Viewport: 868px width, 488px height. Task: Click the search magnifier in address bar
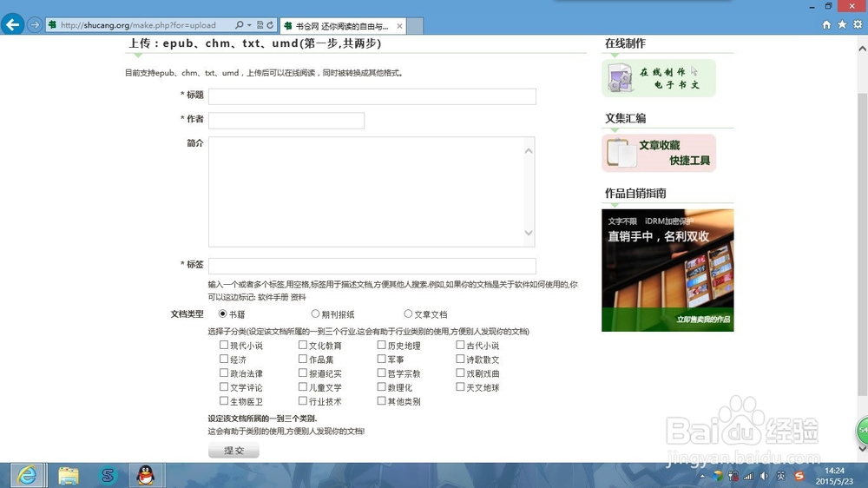240,25
